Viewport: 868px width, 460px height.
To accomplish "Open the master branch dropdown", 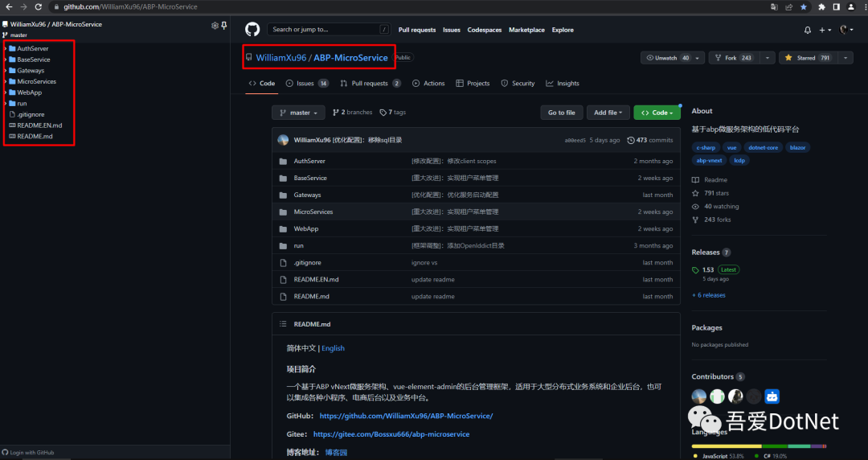I will coord(298,113).
